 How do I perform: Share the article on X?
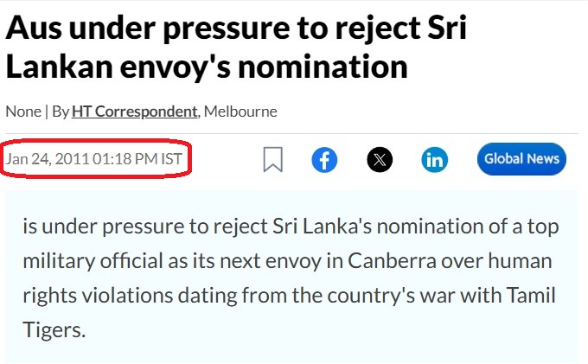click(x=380, y=160)
